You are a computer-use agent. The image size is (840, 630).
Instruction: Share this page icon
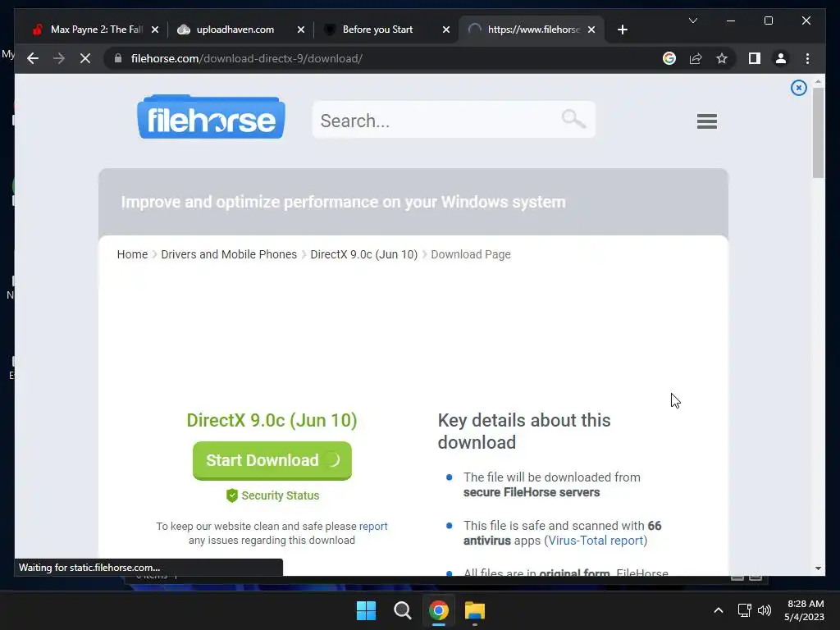(696, 58)
